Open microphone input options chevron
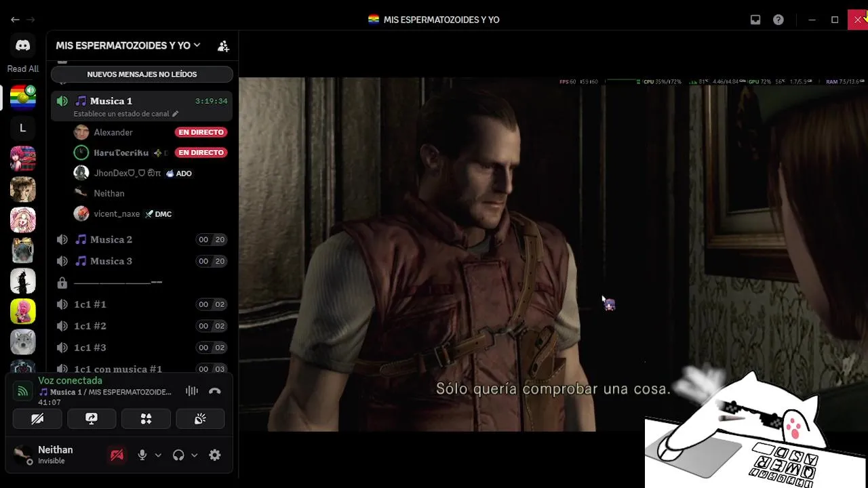The height and width of the screenshot is (488, 868). [158, 455]
